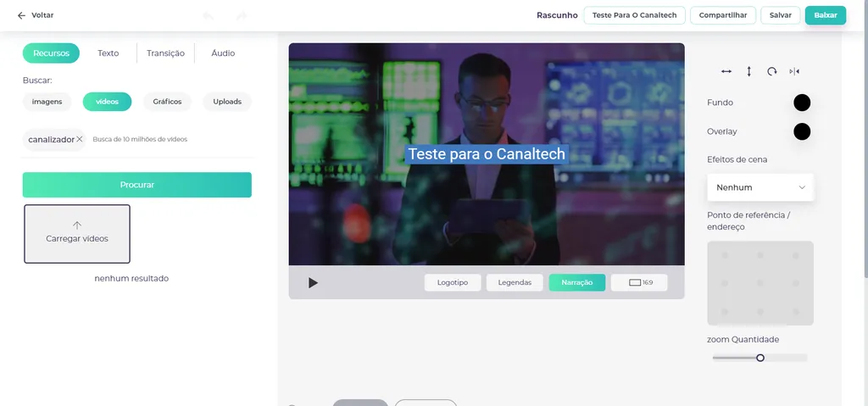
Task: Toggle the Narração option
Action: [x=577, y=282]
